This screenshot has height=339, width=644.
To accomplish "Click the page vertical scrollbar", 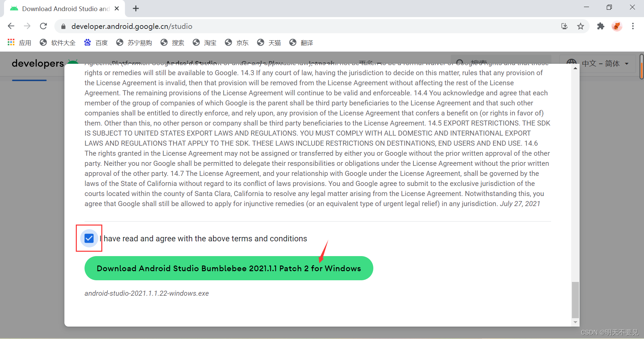I will pos(641,66).
